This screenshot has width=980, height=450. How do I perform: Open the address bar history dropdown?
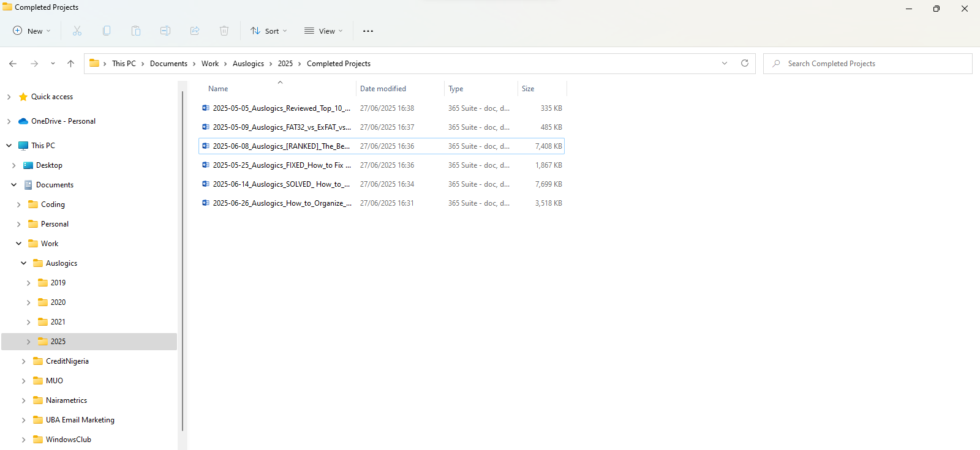click(725, 63)
